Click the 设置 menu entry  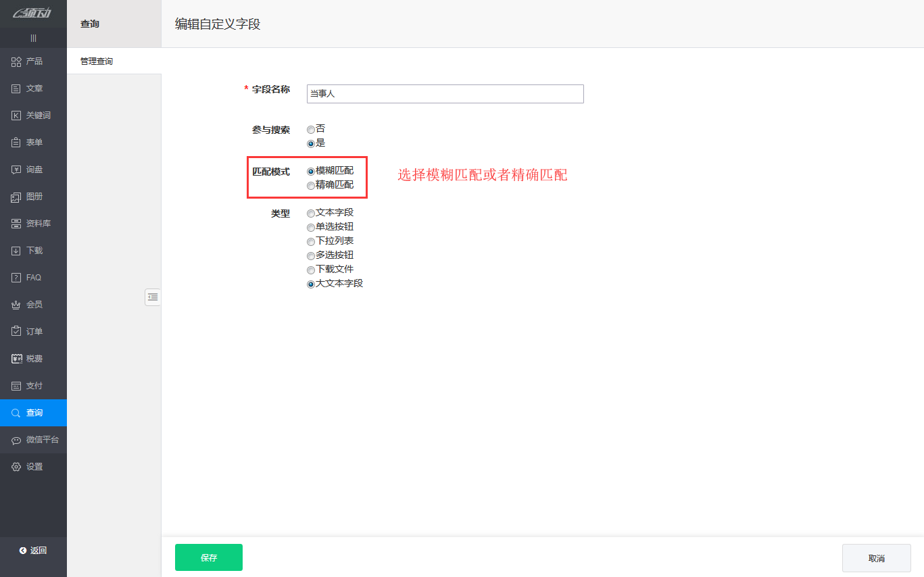click(x=33, y=466)
